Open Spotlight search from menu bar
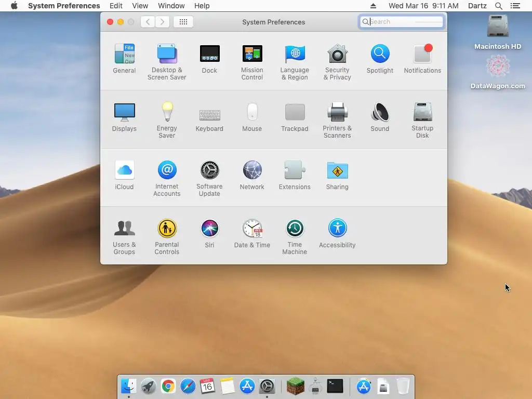This screenshot has height=399, width=532. tap(498, 6)
